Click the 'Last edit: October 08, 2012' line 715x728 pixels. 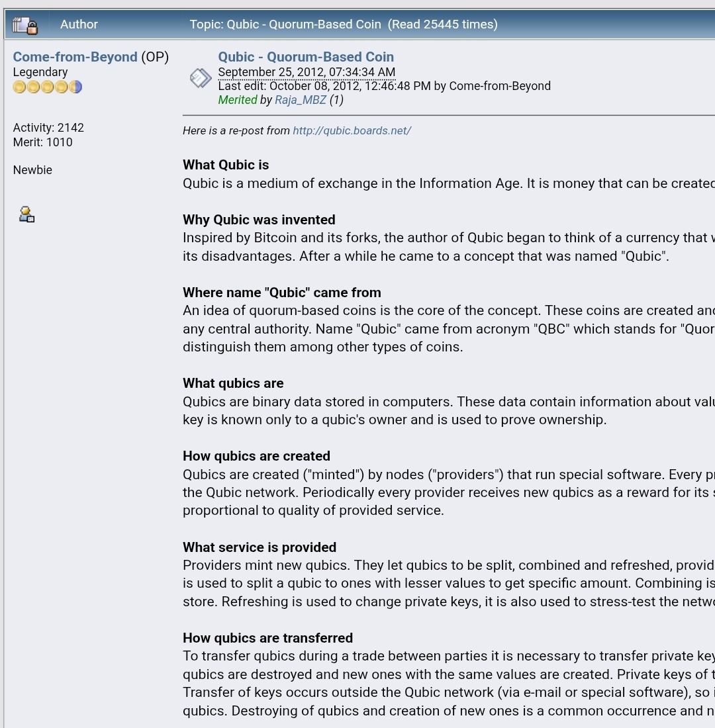coord(384,86)
